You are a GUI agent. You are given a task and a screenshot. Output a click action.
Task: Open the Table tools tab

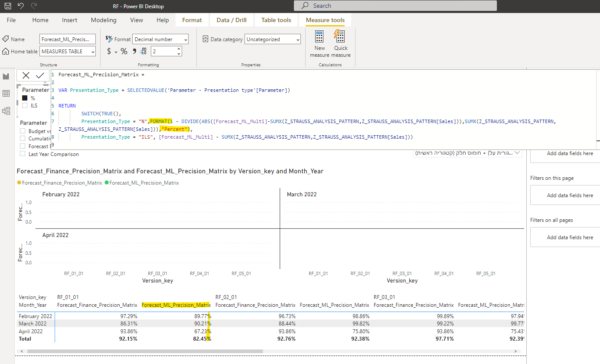(x=276, y=20)
